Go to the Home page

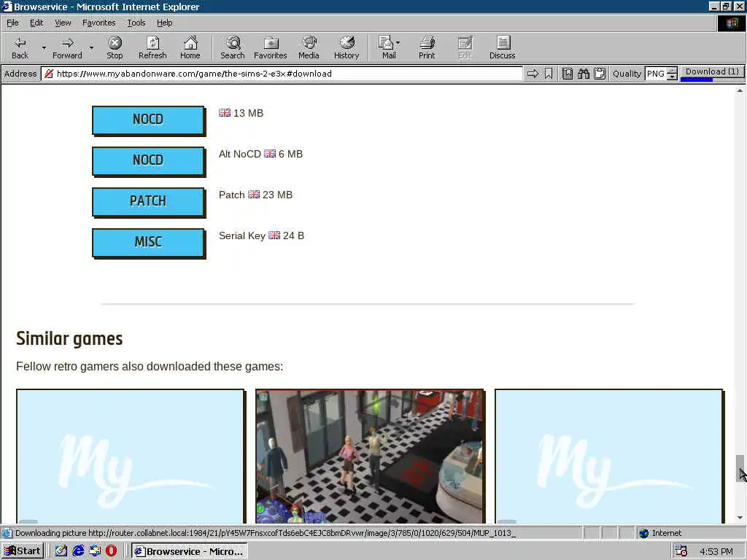[x=190, y=48]
